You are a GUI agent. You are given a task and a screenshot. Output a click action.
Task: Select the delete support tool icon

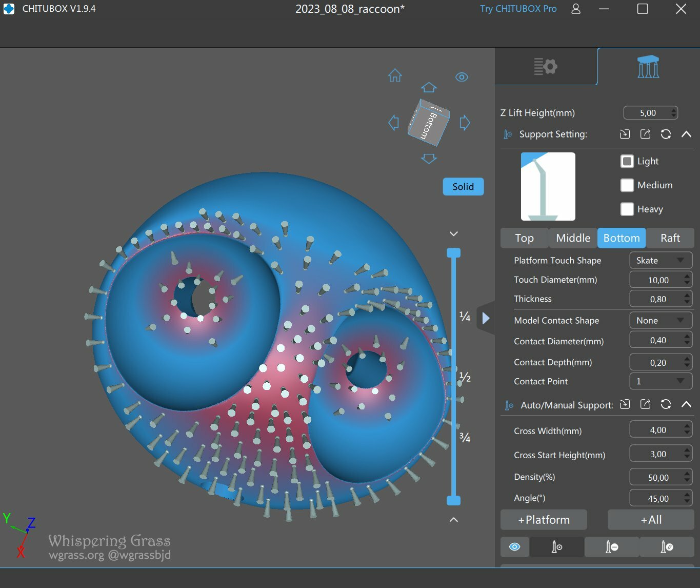tap(611, 547)
